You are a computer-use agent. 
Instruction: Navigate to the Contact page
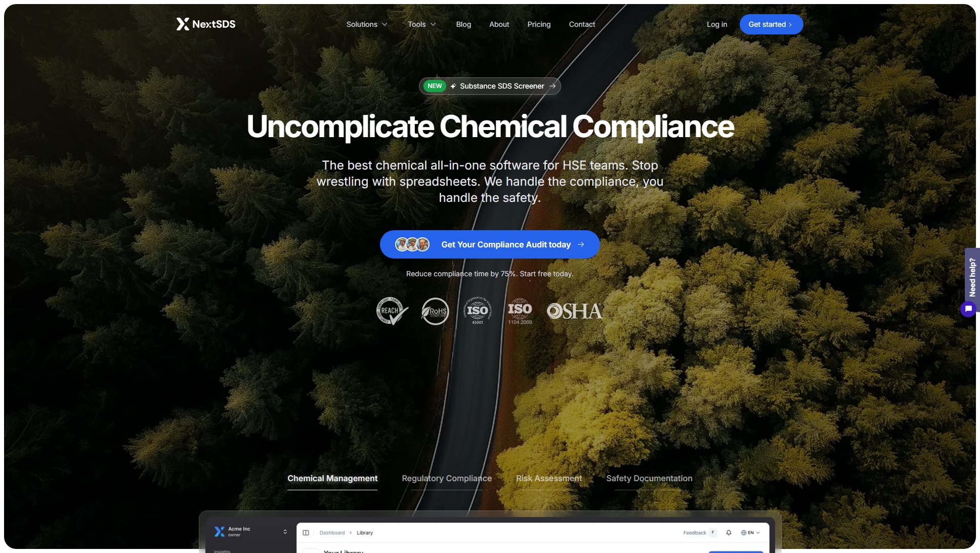point(582,24)
